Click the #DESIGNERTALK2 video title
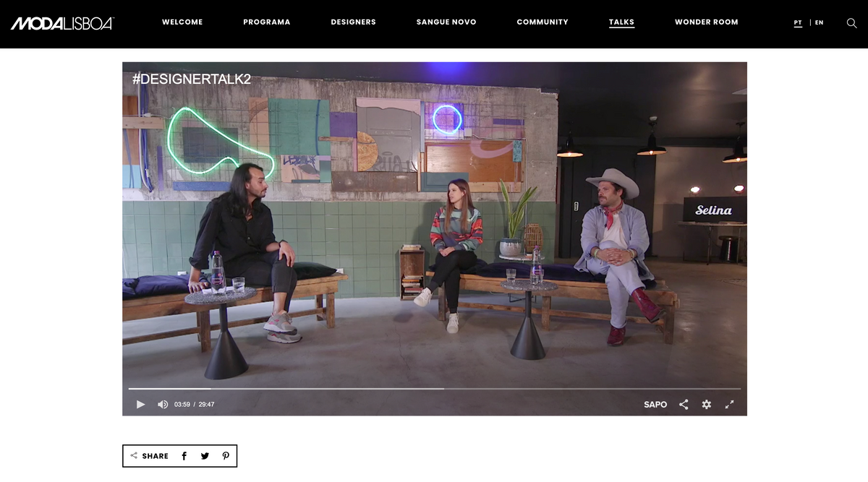Viewport: 868px width, 482px height. click(x=192, y=79)
